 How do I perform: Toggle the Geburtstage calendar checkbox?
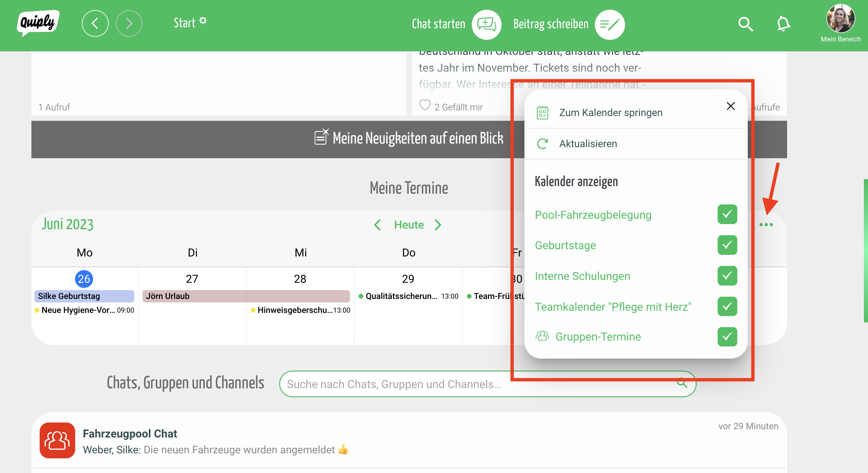pyautogui.click(x=727, y=245)
